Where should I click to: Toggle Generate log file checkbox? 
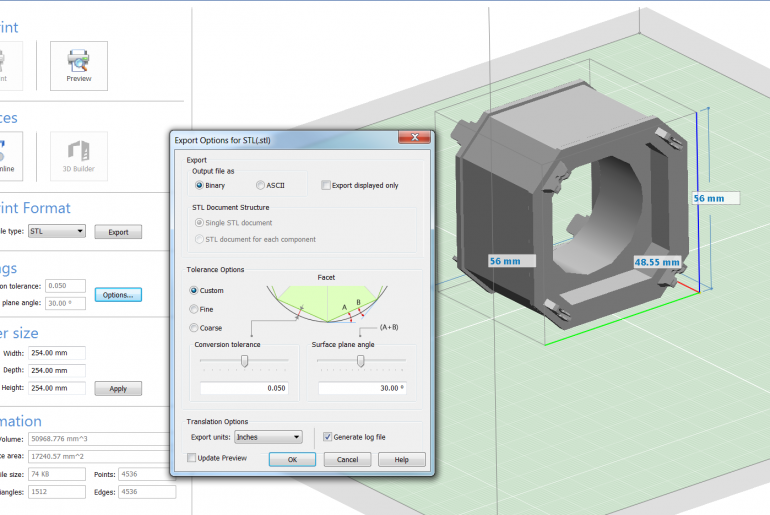(x=327, y=437)
